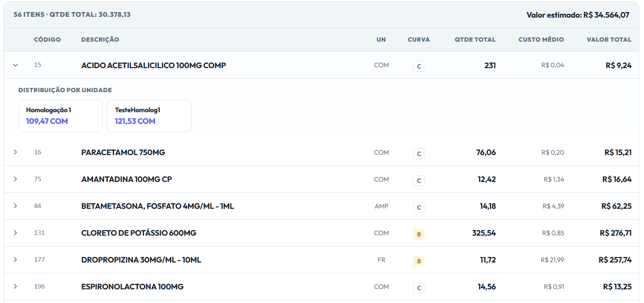Select the PARACETAMOL 750MG description
644x303 pixels.
pyautogui.click(x=123, y=152)
